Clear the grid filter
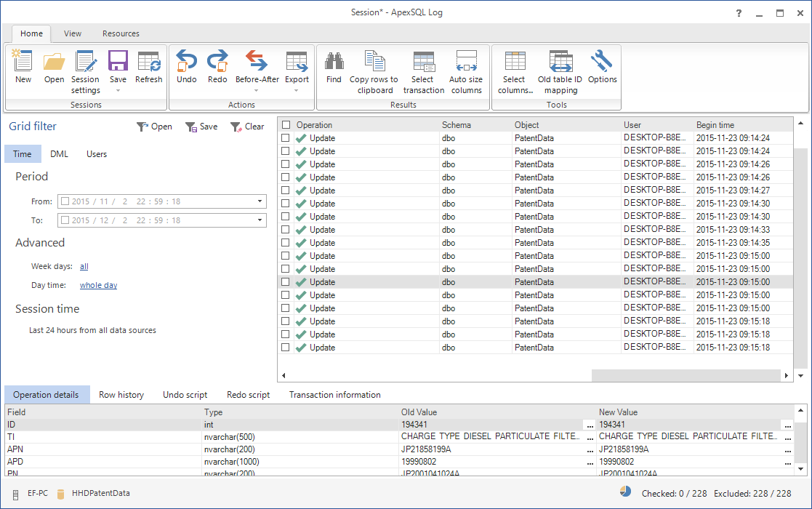Screen dimensions: 812x509 click(247, 127)
